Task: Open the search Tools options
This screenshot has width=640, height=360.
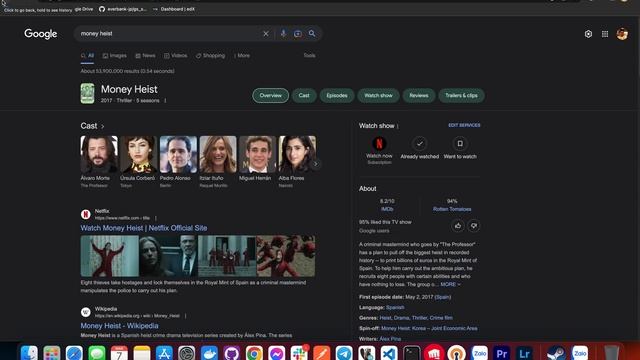Action: (x=309, y=56)
